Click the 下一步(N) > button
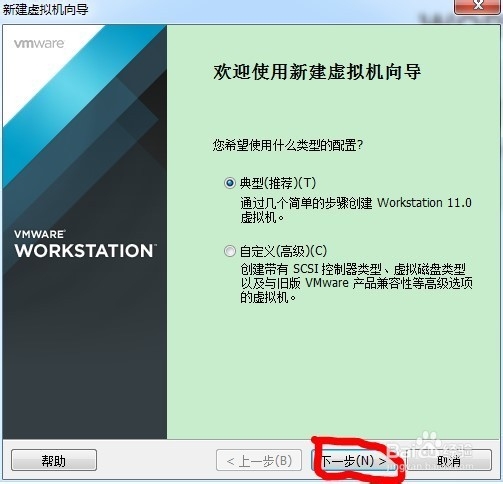Viewport: 503px width, 484px height. 354,461
